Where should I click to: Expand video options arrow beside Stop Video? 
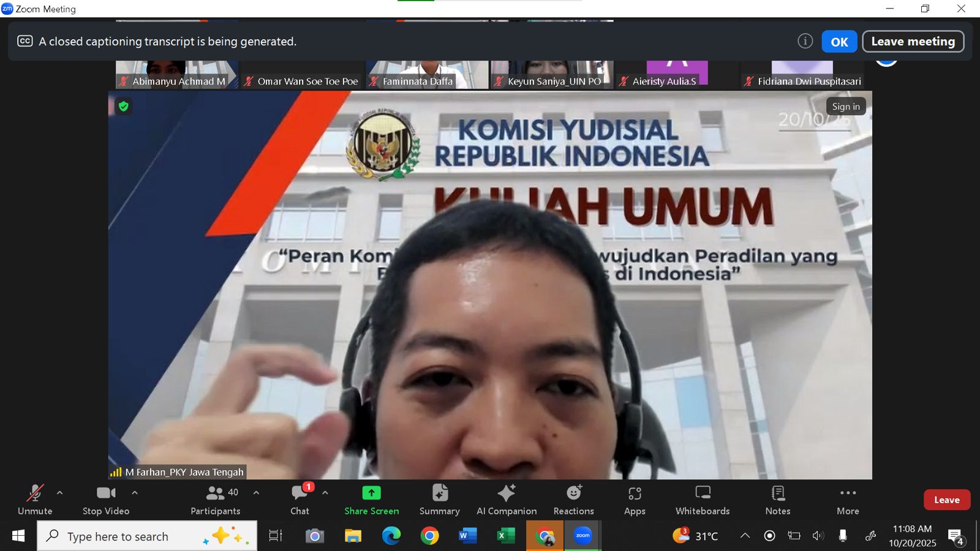pyautogui.click(x=135, y=492)
